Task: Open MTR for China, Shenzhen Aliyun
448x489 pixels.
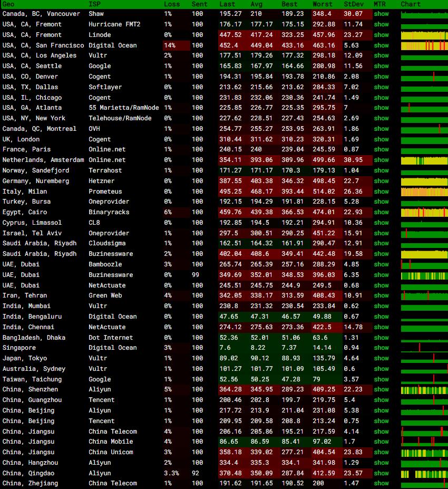Action: [382, 389]
